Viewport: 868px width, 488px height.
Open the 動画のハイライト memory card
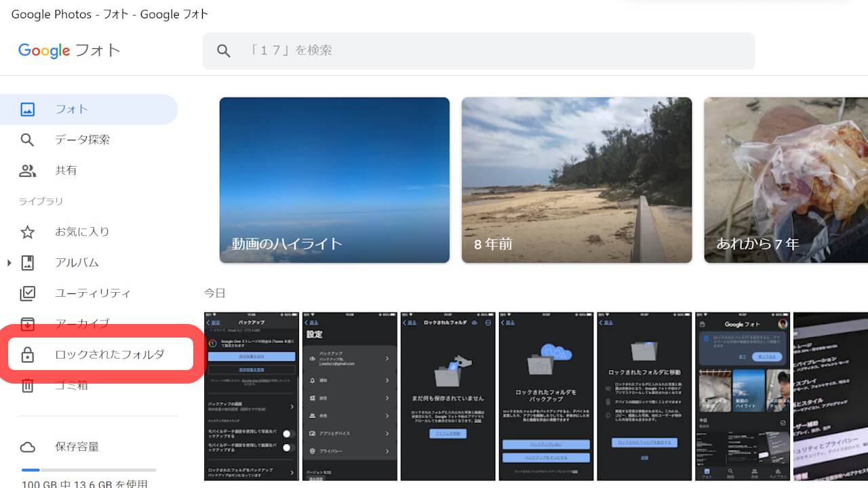(334, 180)
